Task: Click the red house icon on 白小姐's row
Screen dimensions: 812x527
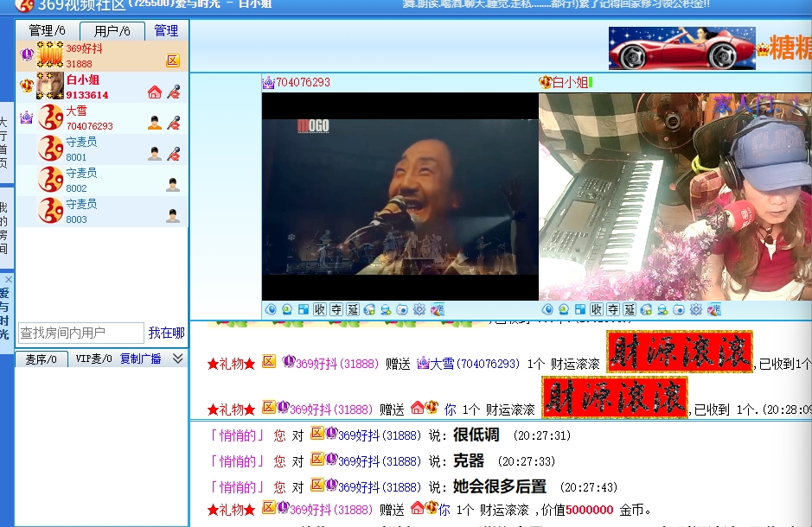Action: tap(154, 92)
